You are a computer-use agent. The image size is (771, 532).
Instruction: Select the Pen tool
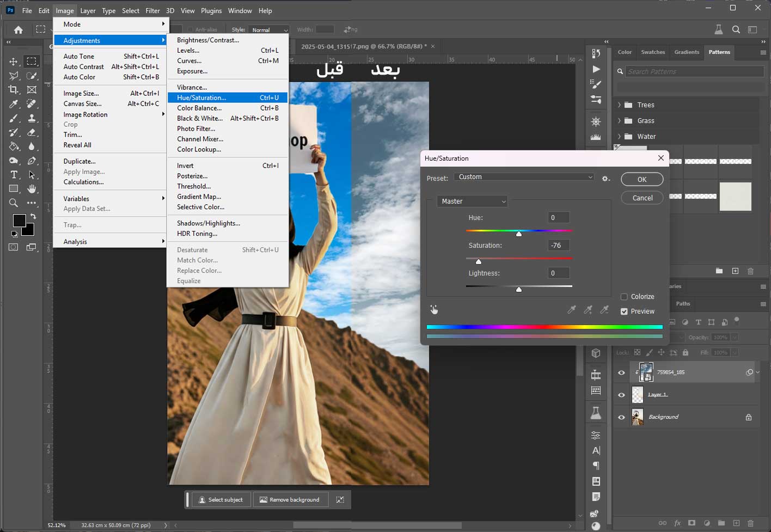[32, 161]
